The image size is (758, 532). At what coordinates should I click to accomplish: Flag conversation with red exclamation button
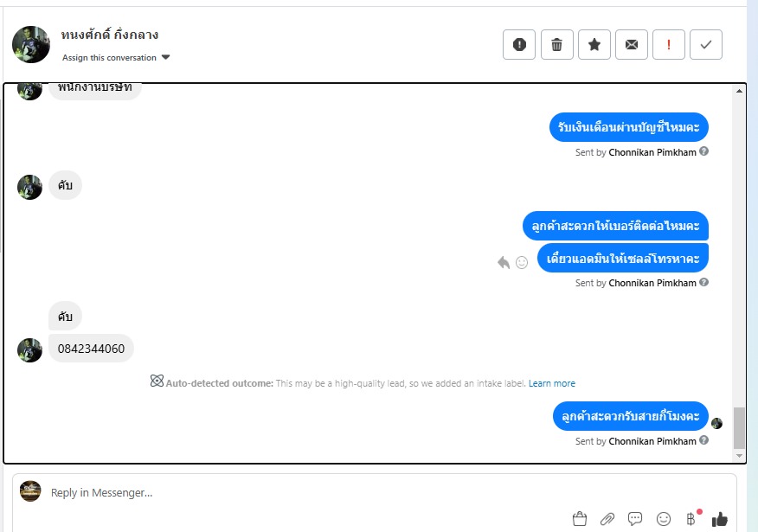pyautogui.click(x=669, y=44)
